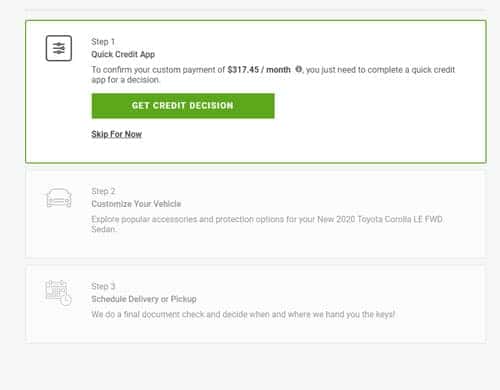500x390 pixels.
Task: Click the car icon in Step 2
Action: pos(59,198)
